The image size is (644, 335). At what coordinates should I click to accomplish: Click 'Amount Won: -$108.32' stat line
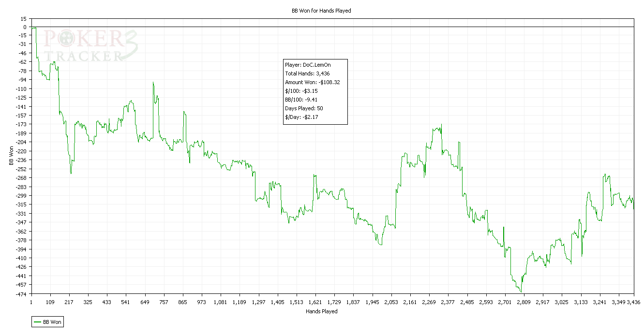(312, 82)
